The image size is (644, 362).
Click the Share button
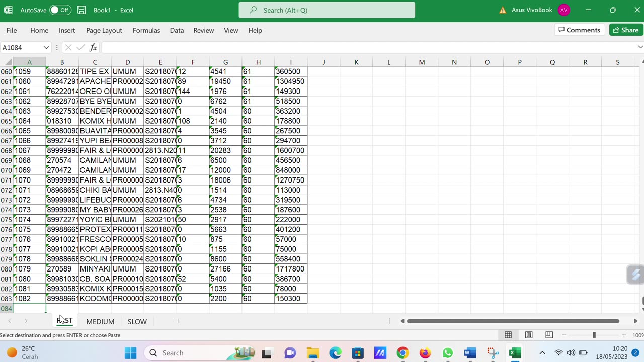pyautogui.click(x=625, y=30)
